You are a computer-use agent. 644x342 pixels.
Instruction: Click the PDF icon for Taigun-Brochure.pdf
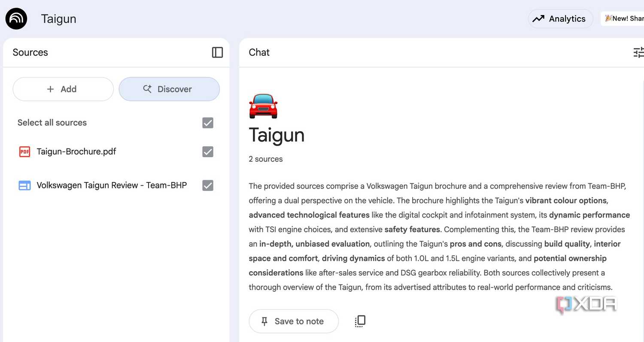click(25, 151)
